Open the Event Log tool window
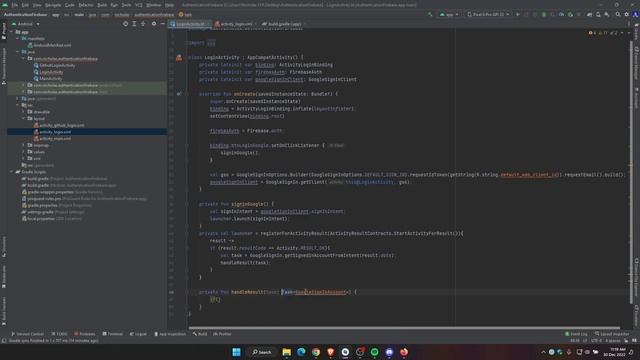This screenshot has height=360, width=640. (576, 334)
